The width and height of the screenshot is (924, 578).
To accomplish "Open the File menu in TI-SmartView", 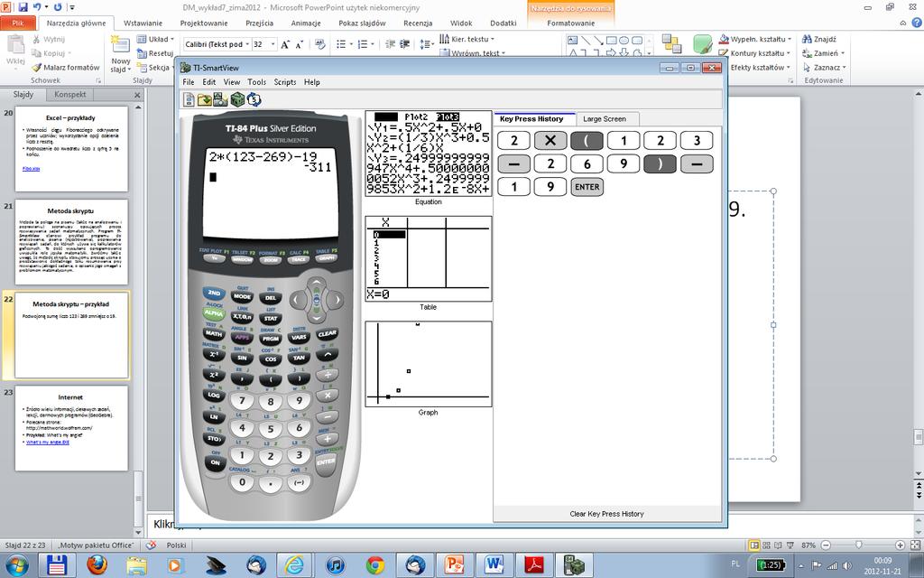I will coord(188,82).
